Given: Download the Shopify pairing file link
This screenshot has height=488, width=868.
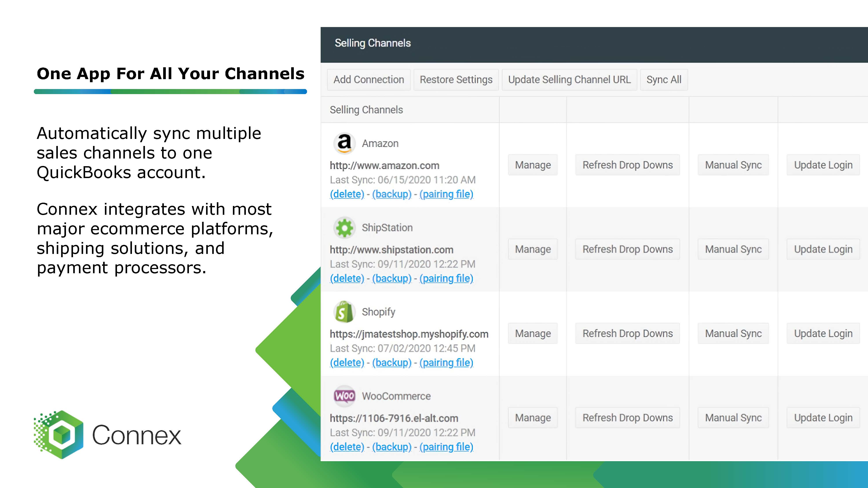Looking at the screenshot, I should (x=446, y=362).
